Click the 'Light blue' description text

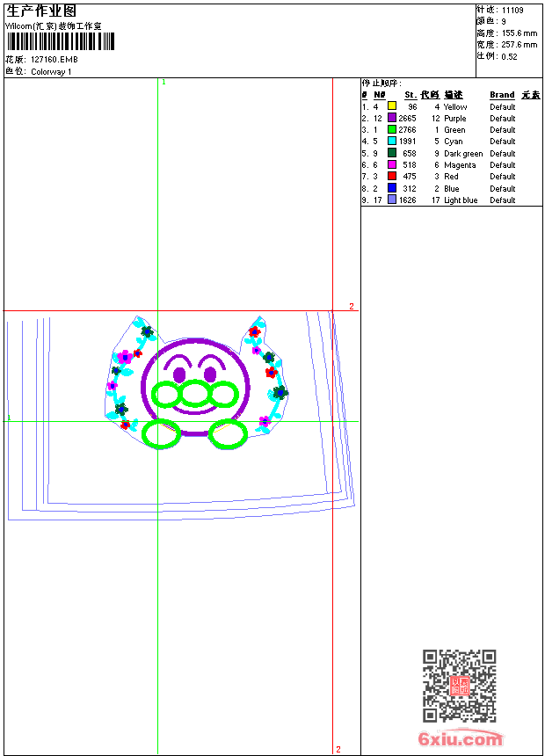(x=461, y=200)
